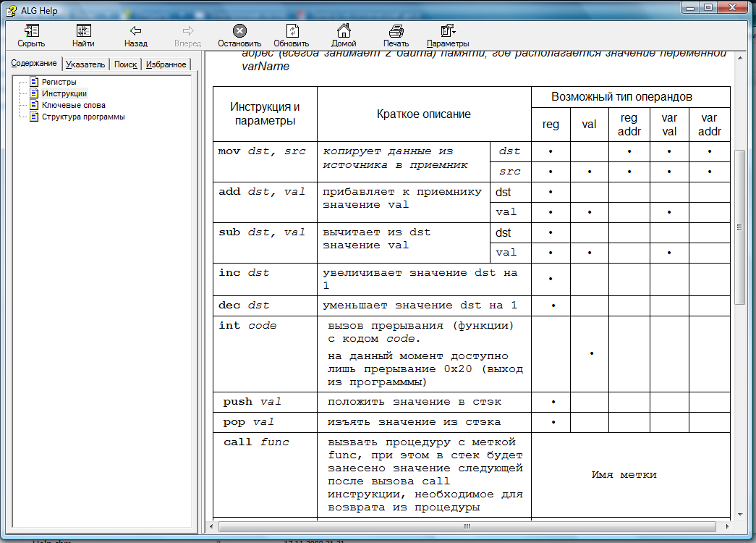Maximize the ALG Help window

tap(708, 7)
